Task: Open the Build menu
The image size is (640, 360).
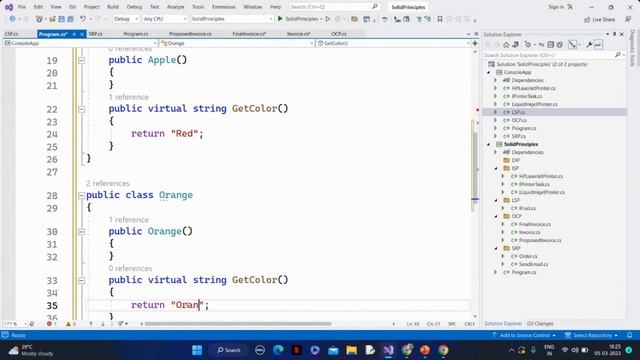Action: tap(113, 7)
